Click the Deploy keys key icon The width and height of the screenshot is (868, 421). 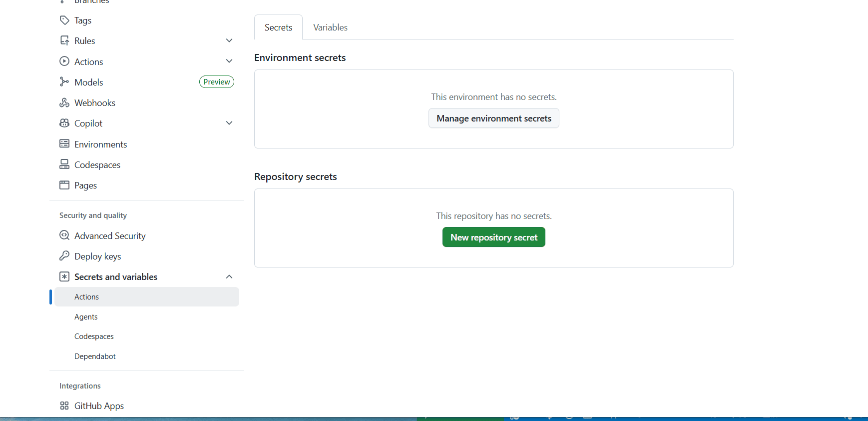pyautogui.click(x=64, y=255)
